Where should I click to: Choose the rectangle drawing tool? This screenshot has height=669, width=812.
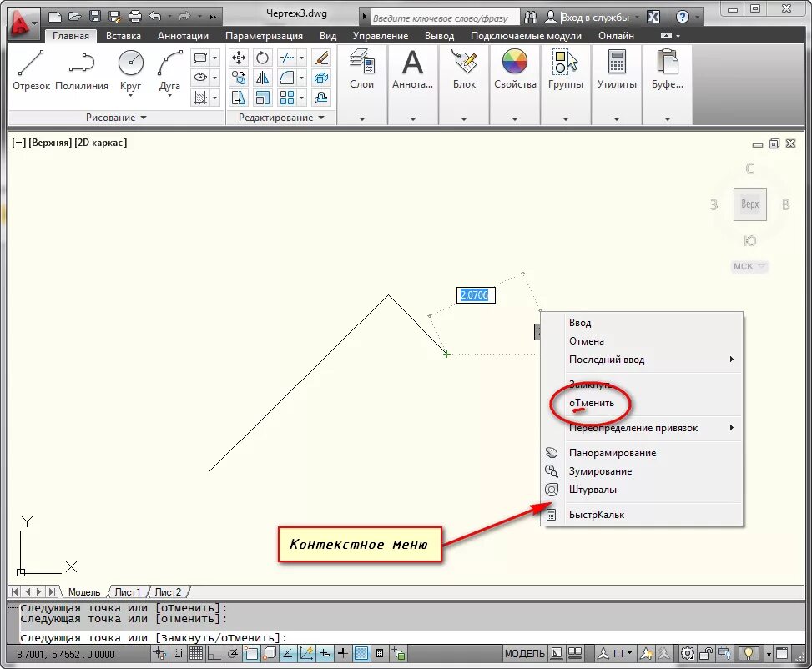coord(200,58)
